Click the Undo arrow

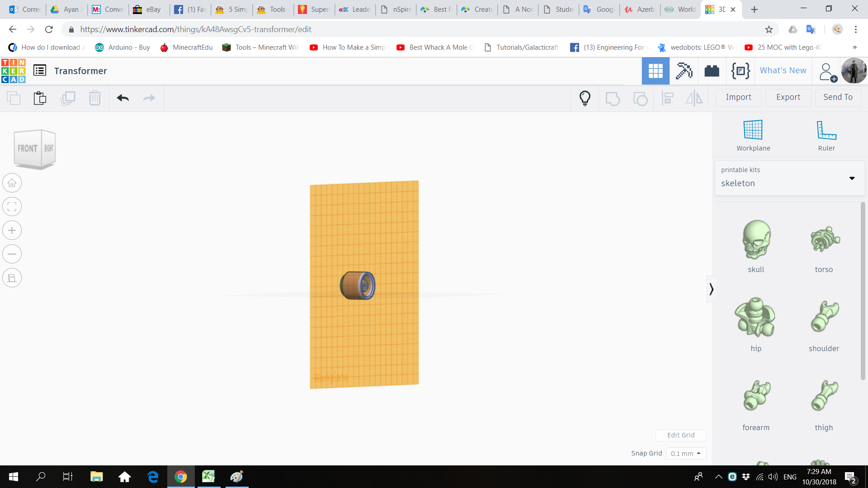(123, 98)
